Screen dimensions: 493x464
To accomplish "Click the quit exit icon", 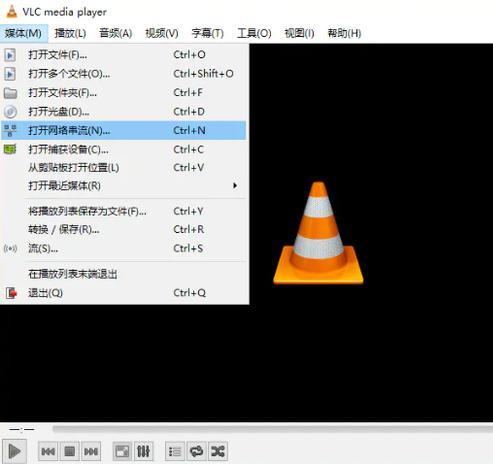I will (11, 293).
